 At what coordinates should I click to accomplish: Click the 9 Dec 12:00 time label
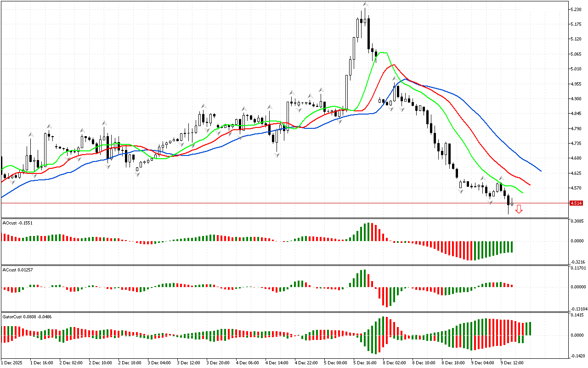coord(512,362)
